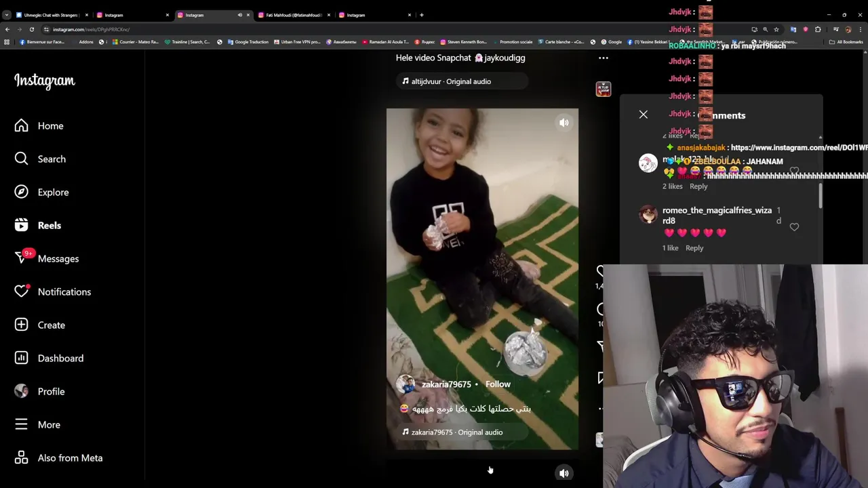Image resolution: width=868 pixels, height=488 pixels.
Task: Open Reels from the sidebar
Action: (38, 225)
